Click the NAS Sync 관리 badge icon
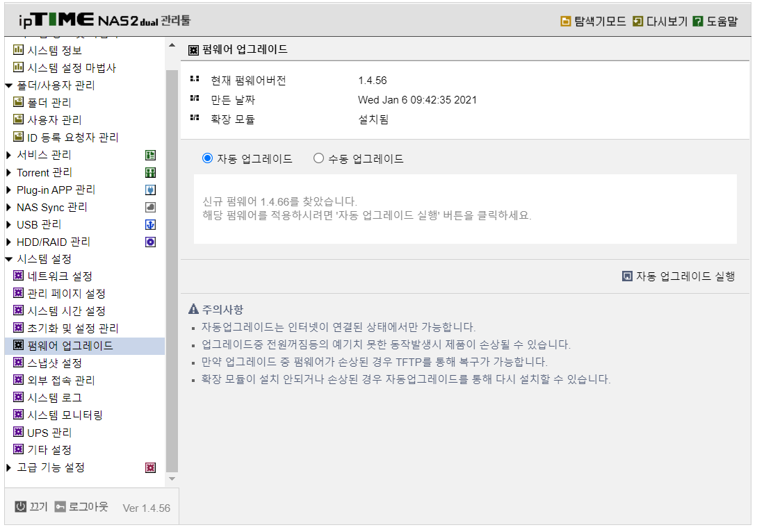The height and width of the screenshot is (532, 757). pos(151,207)
